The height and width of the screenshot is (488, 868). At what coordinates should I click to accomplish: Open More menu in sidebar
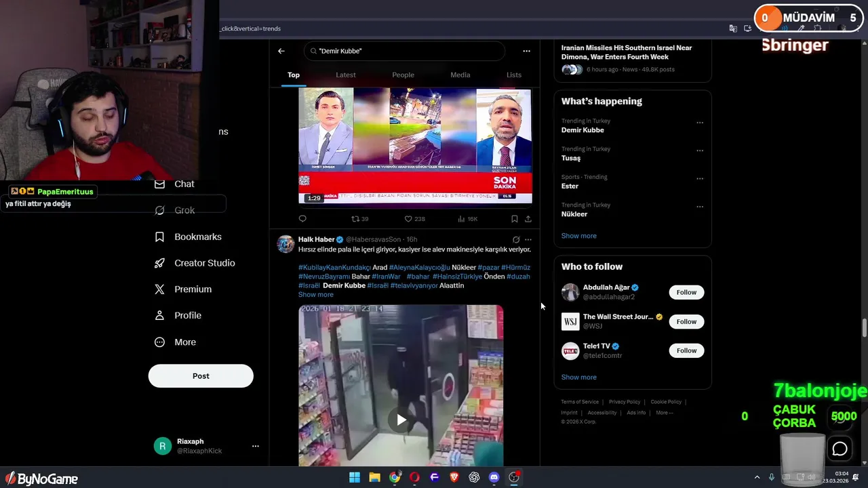(x=176, y=342)
